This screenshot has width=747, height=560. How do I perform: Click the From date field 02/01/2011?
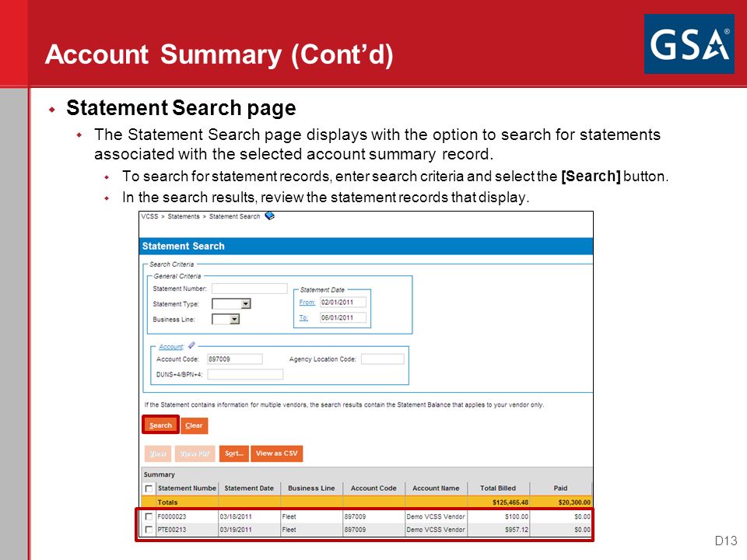point(343,303)
